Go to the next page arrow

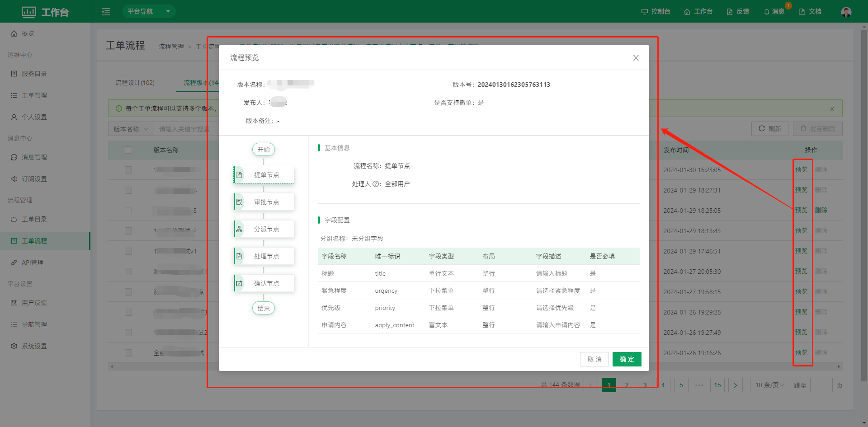tap(735, 385)
